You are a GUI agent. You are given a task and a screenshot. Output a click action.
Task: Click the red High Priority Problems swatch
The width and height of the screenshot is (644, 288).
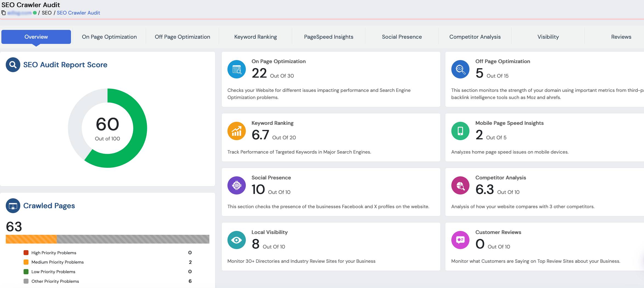pos(26,253)
